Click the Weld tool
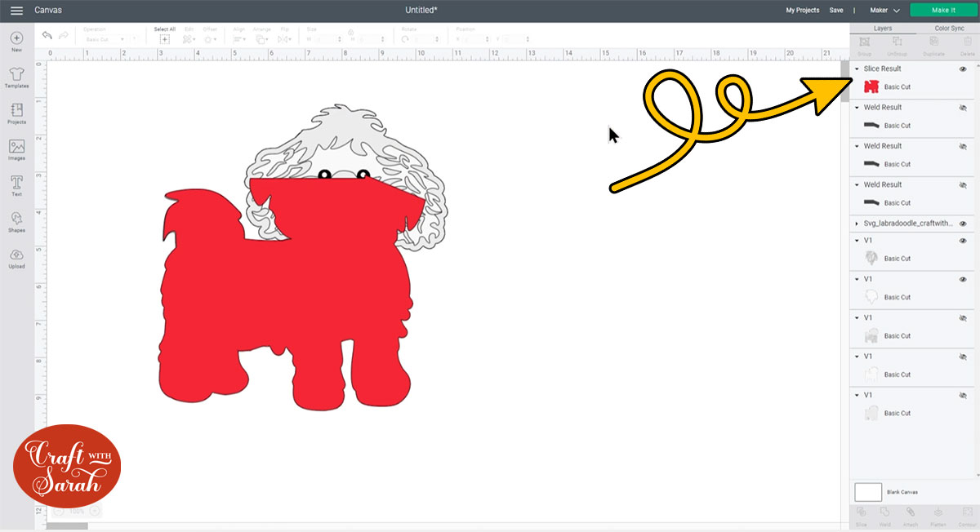This screenshot has width=980, height=532. (885, 516)
